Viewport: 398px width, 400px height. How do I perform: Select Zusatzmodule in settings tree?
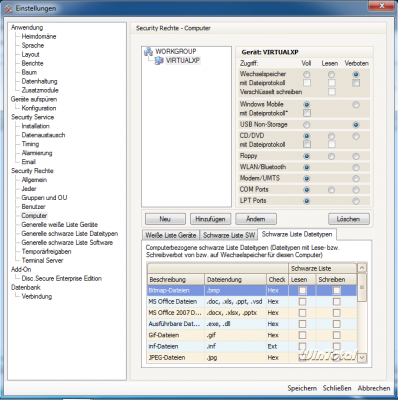click(x=40, y=90)
